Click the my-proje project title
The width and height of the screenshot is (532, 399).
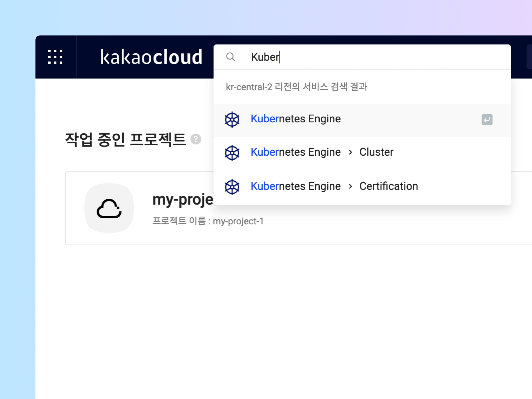point(183,200)
